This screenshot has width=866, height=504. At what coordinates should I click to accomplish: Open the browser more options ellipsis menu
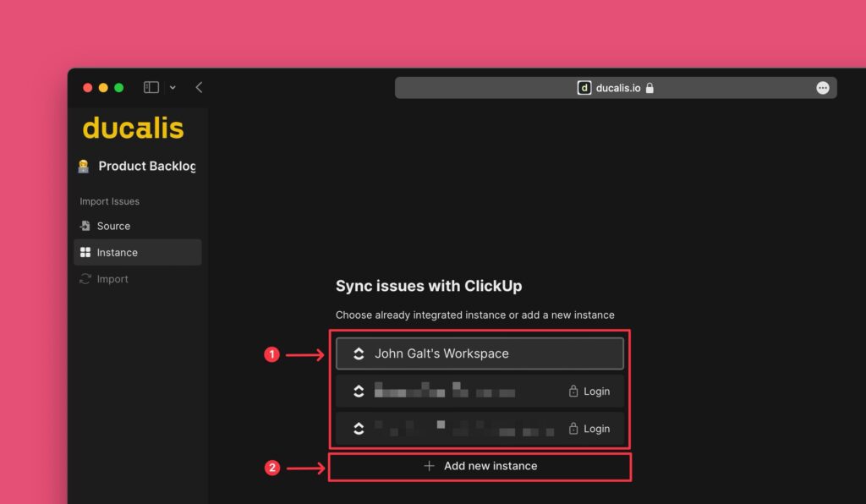click(824, 87)
